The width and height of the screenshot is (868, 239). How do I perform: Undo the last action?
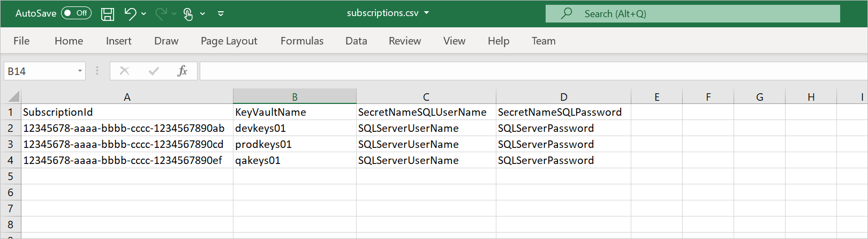(130, 13)
